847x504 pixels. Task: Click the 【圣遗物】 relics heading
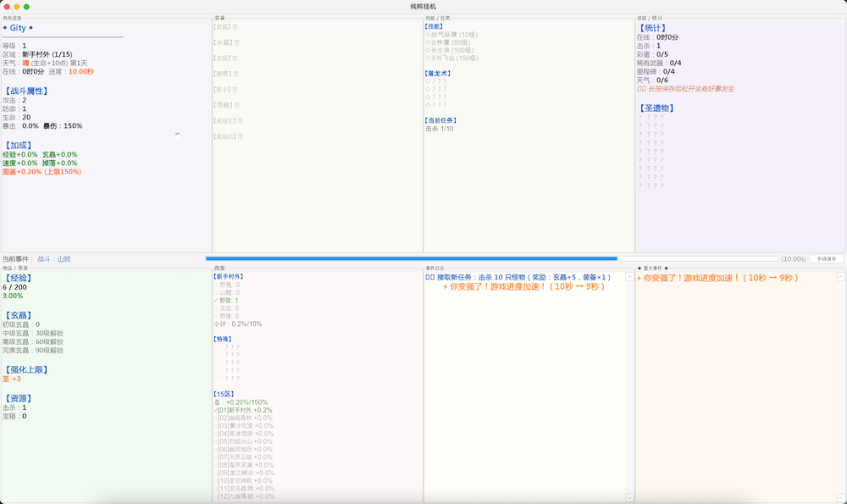(656, 108)
